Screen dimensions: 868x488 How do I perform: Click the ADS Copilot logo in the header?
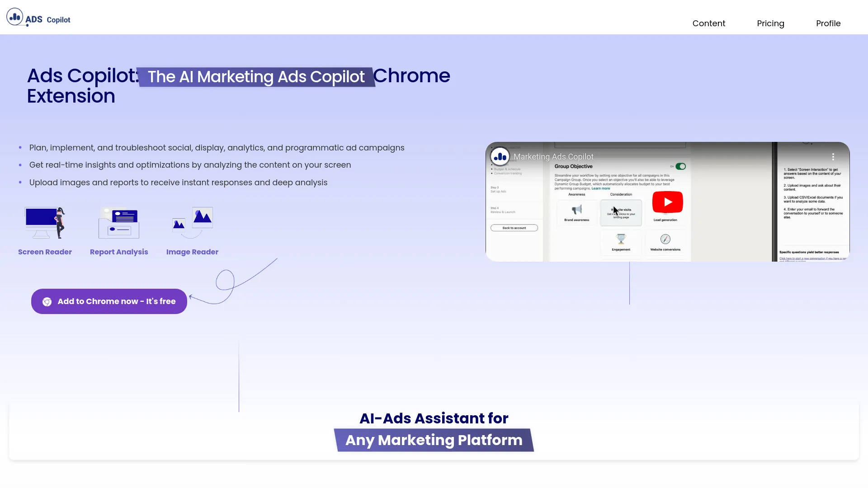[x=38, y=17]
